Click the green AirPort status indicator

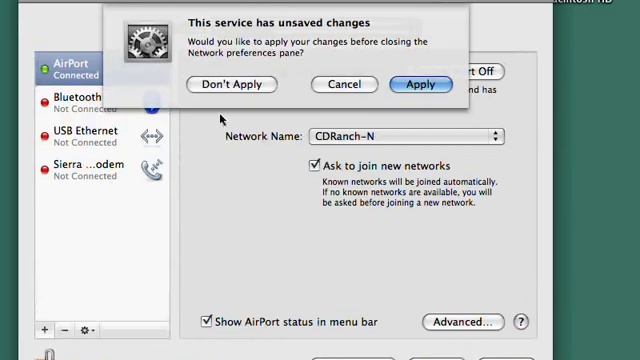45,69
